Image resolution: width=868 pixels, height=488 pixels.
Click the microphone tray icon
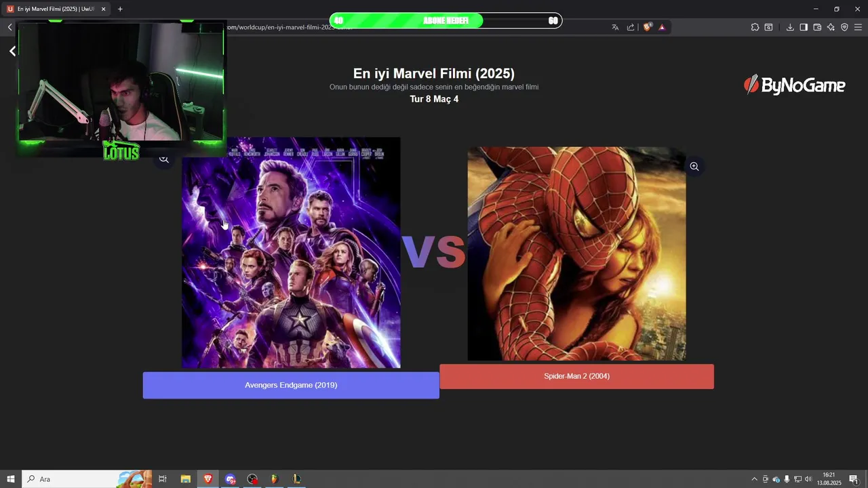pos(787,479)
